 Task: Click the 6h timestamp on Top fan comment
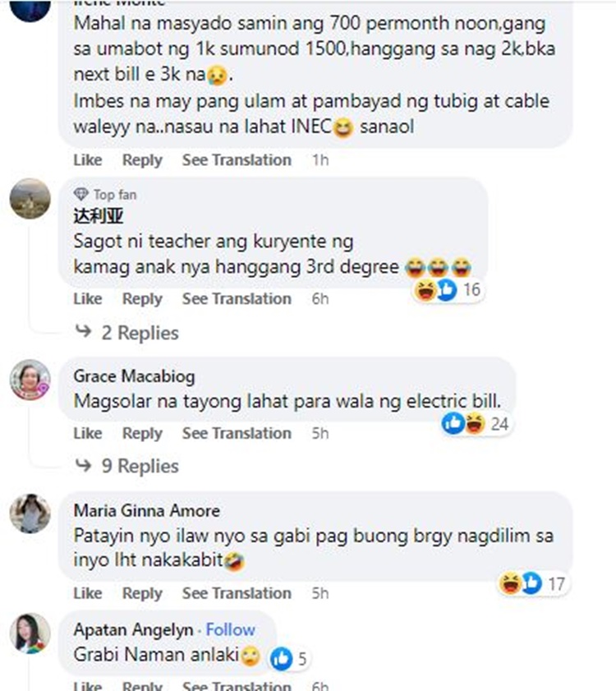(320, 299)
